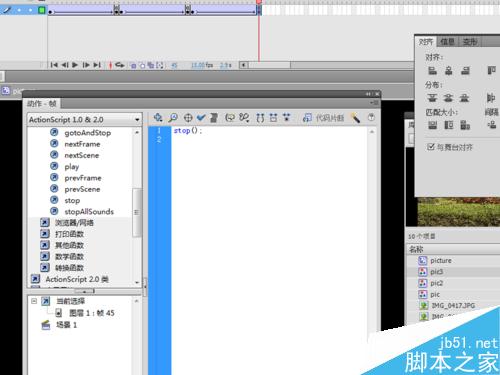Open the Find magnifier tool in Actions toolbar

pos(173,117)
